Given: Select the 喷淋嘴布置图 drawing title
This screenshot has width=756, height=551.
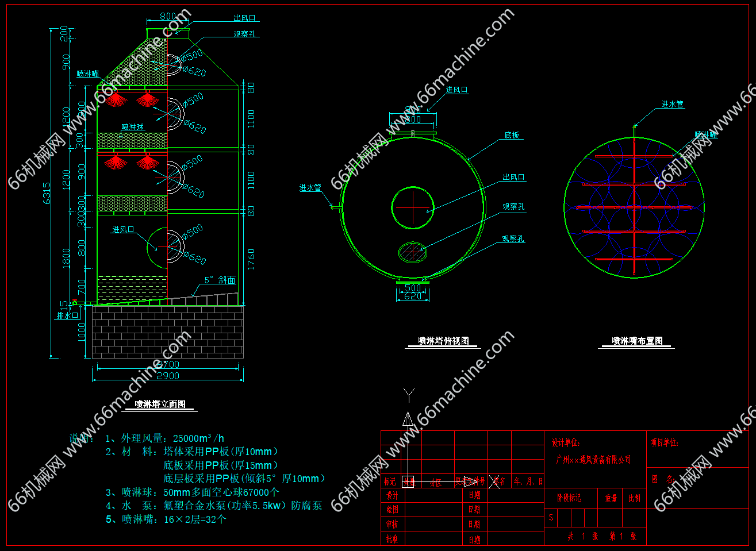Looking at the screenshot, I should tap(637, 341).
